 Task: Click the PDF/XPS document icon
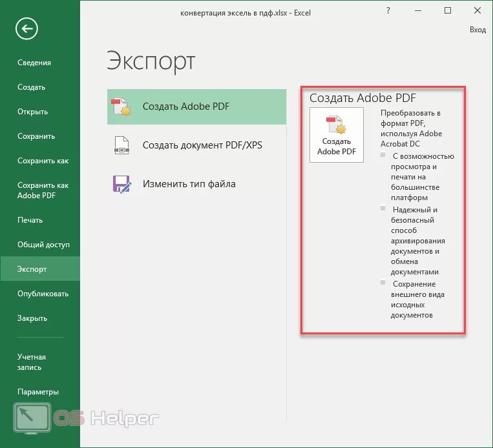click(x=121, y=145)
